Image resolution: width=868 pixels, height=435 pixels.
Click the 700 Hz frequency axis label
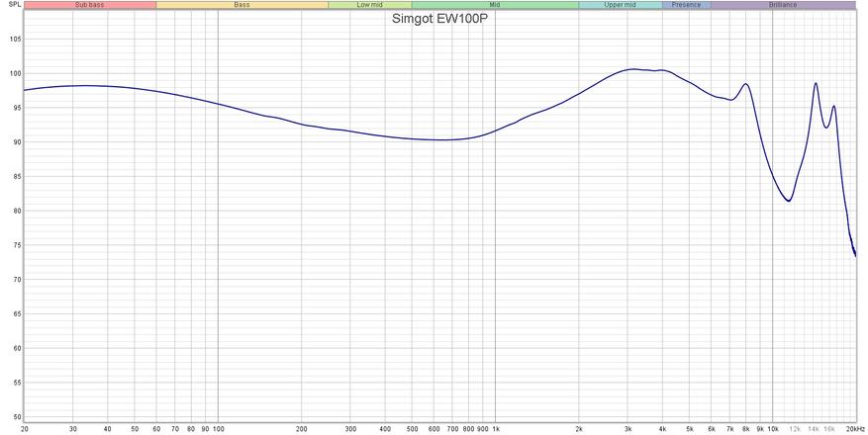[x=452, y=429]
